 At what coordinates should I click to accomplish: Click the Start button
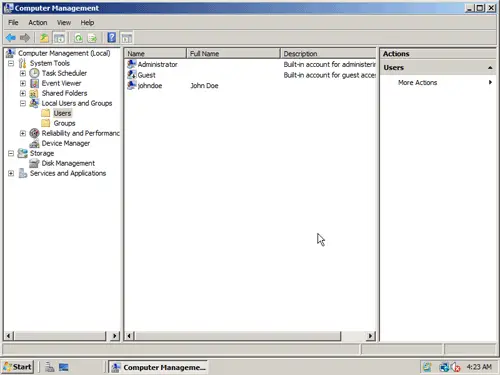point(17,367)
